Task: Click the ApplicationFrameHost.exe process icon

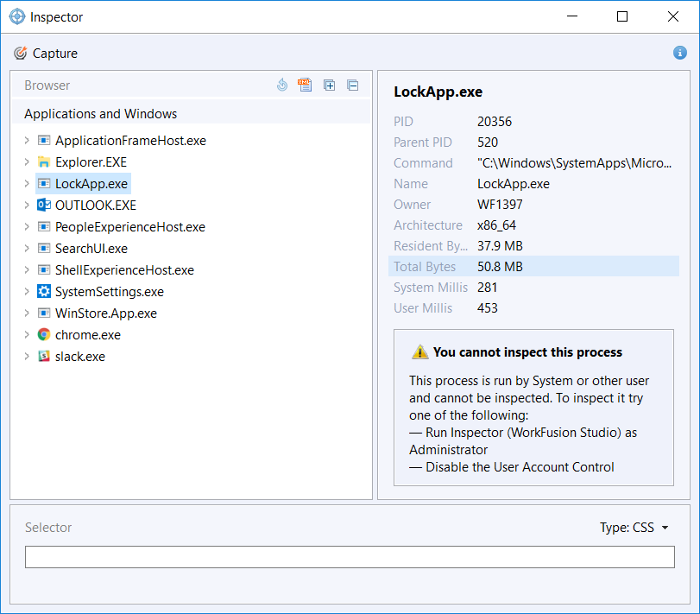Action: pos(44,141)
